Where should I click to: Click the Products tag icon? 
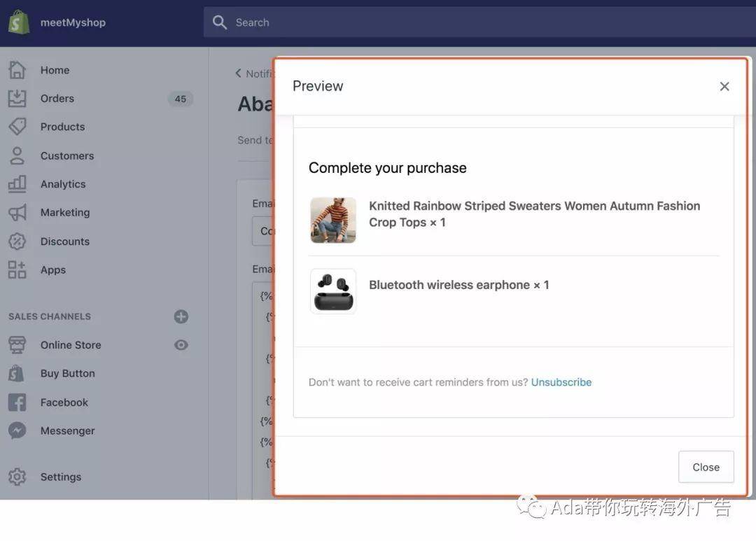pos(17,127)
